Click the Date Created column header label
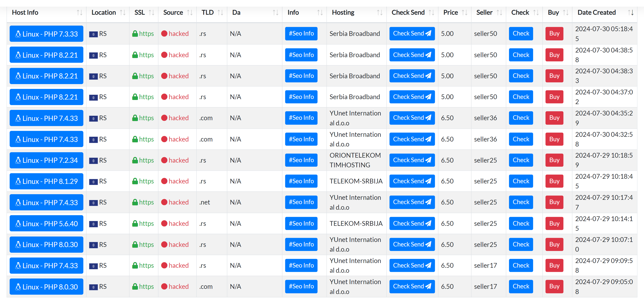Viewport: 644px width, 300px height. point(596,12)
